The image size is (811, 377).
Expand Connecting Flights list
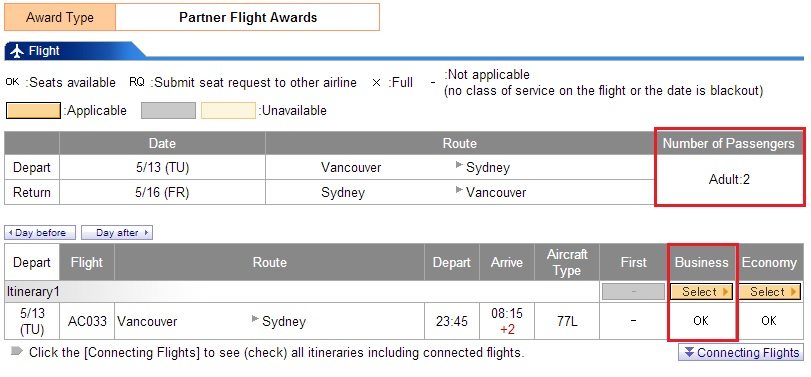[x=741, y=352]
